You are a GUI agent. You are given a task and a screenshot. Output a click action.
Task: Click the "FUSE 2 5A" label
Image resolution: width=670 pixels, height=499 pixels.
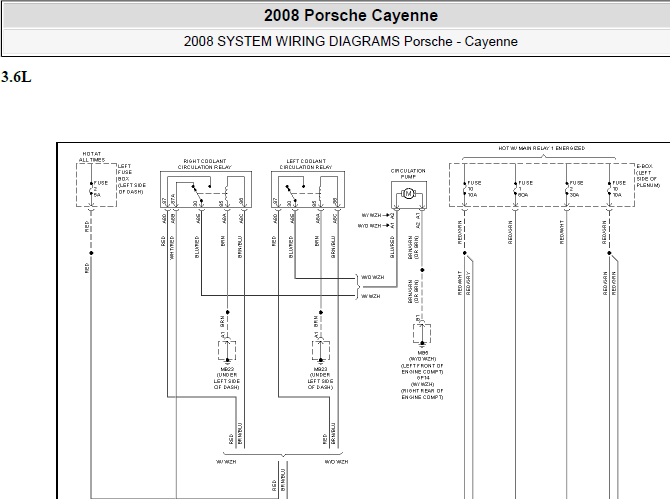tap(100, 188)
